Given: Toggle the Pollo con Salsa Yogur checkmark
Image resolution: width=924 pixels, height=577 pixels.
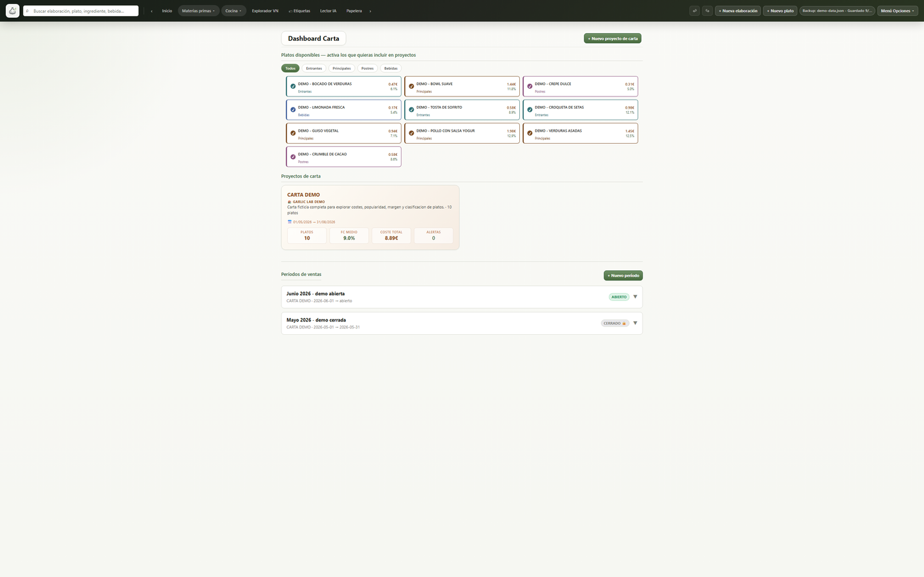Looking at the screenshot, I should (411, 133).
